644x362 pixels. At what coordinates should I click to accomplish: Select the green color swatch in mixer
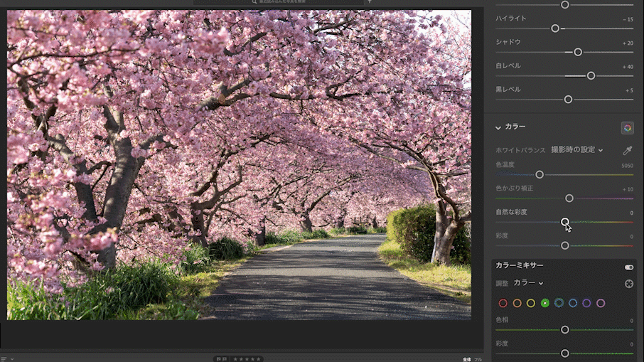click(x=545, y=303)
